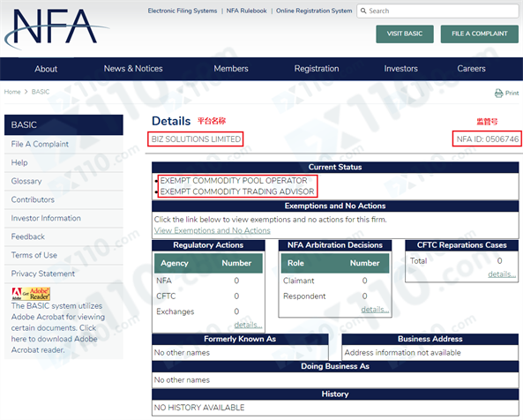The image size is (523, 420).
Task: Click Address information not available text
Action: [402, 353]
